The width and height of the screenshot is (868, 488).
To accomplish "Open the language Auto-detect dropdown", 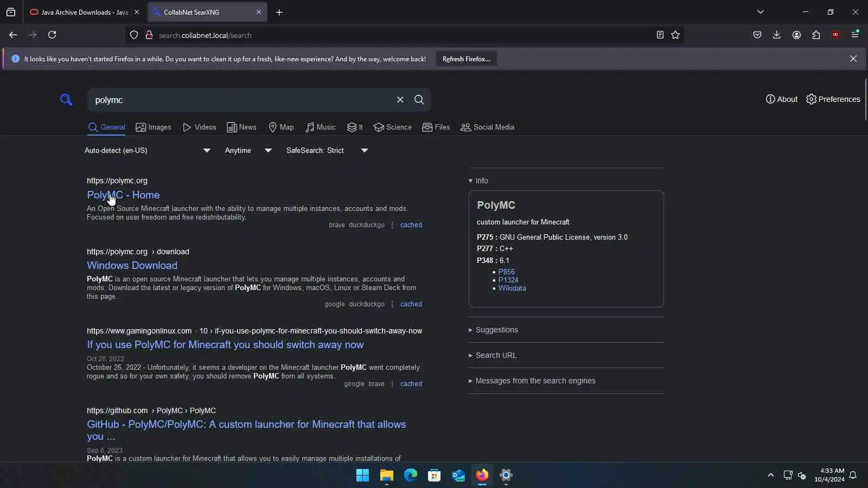I will (148, 151).
